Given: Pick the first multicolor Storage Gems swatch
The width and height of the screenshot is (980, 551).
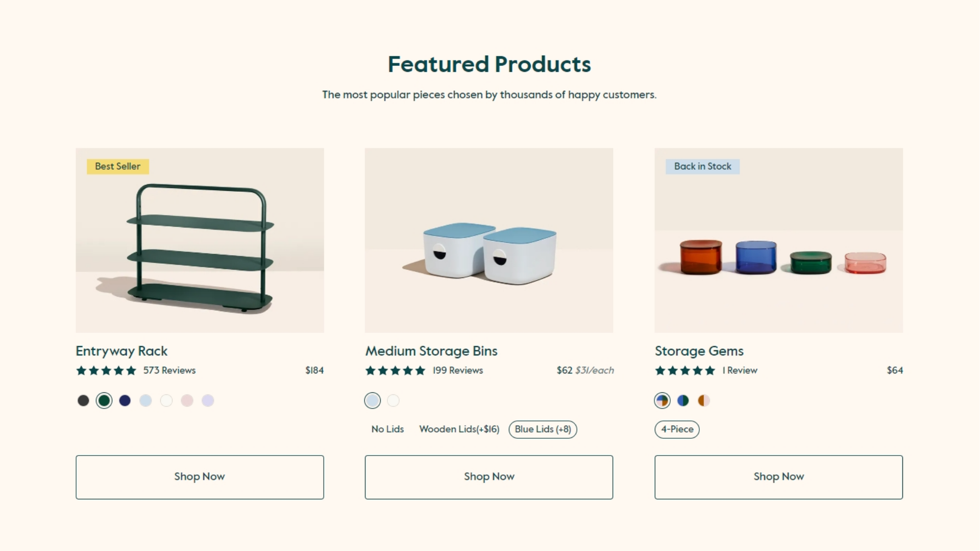Looking at the screenshot, I should [x=663, y=401].
